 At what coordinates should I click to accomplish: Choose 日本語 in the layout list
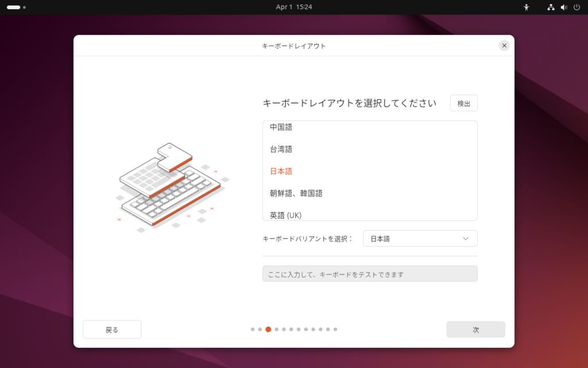(281, 171)
